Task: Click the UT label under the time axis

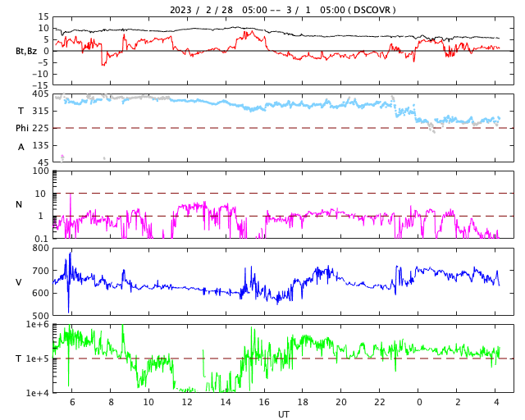Action: (283, 414)
